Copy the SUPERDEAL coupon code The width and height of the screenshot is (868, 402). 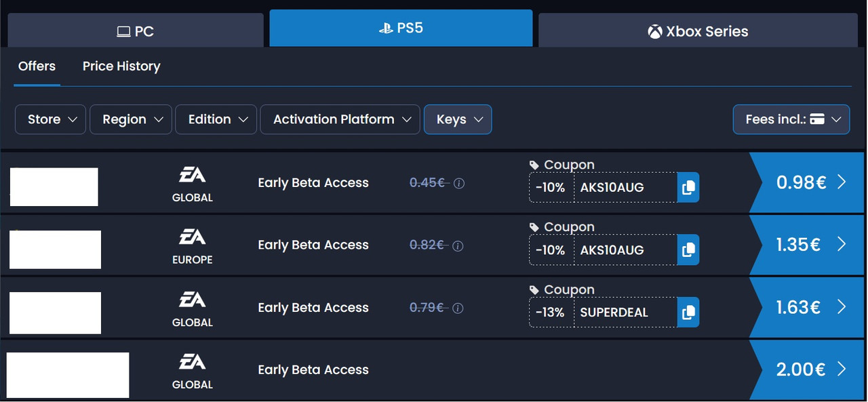click(x=688, y=313)
